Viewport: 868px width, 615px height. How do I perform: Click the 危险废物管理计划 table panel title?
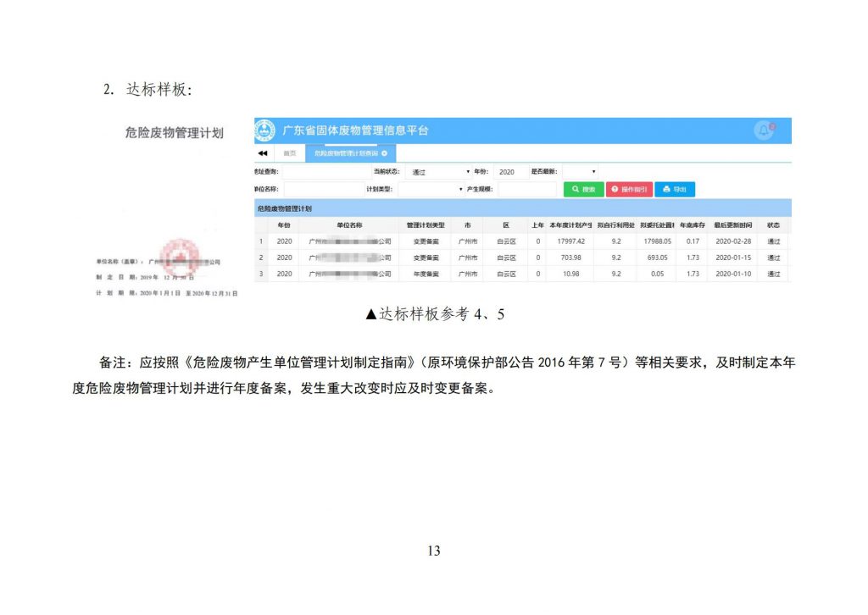pos(285,208)
